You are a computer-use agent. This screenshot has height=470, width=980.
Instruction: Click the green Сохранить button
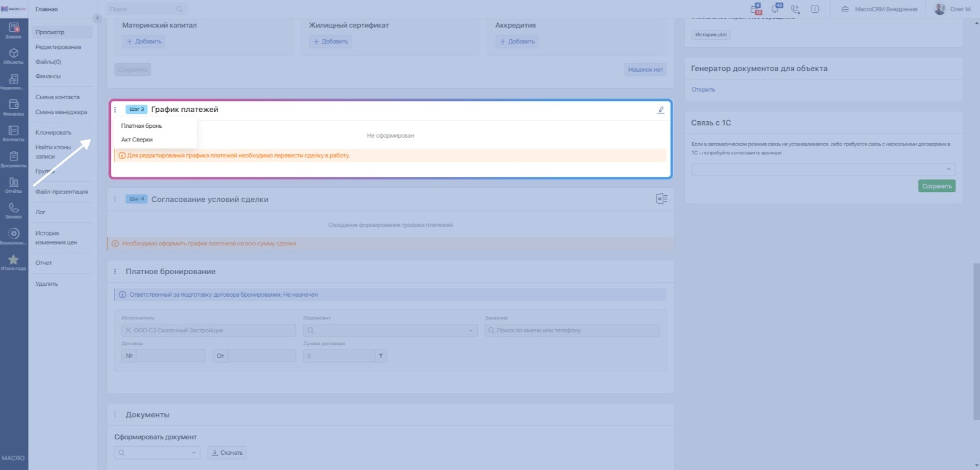(x=937, y=186)
